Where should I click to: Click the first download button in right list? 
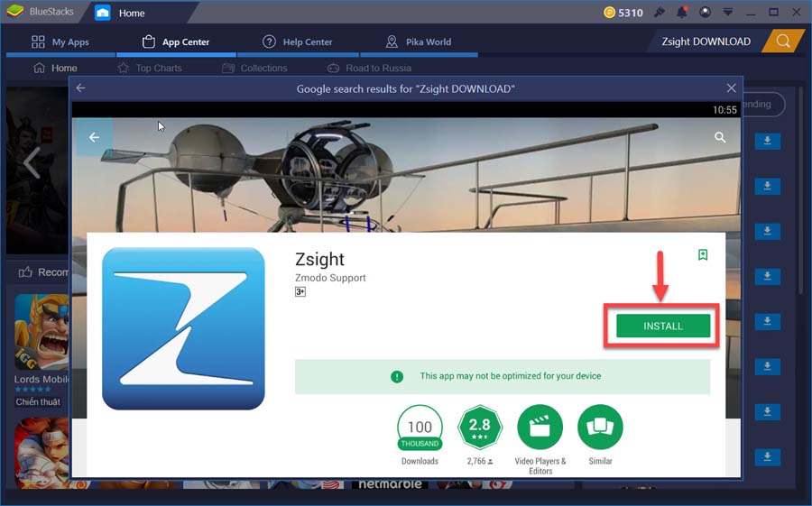(x=768, y=141)
